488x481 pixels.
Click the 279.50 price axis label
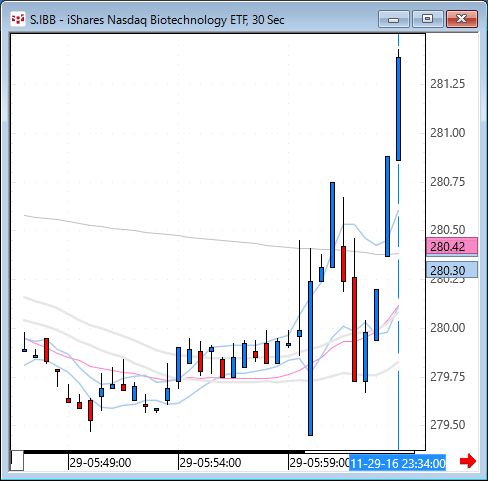click(x=447, y=425)
